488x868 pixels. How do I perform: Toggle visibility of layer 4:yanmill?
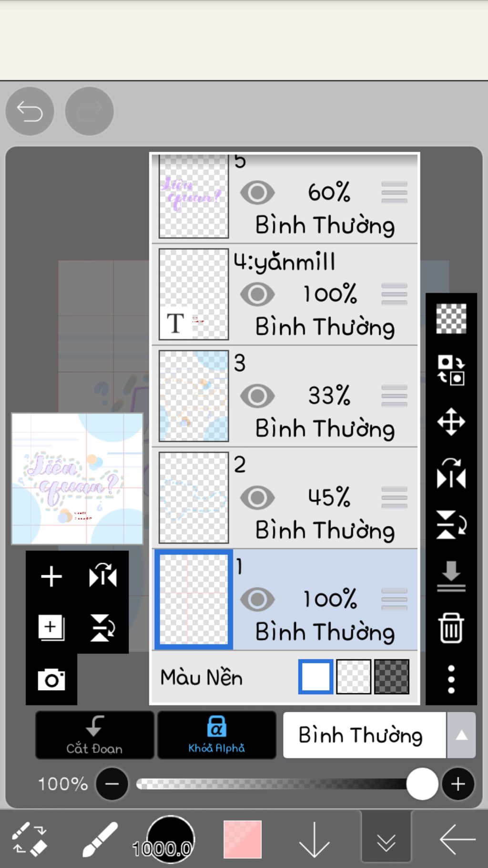coord(257,294)
